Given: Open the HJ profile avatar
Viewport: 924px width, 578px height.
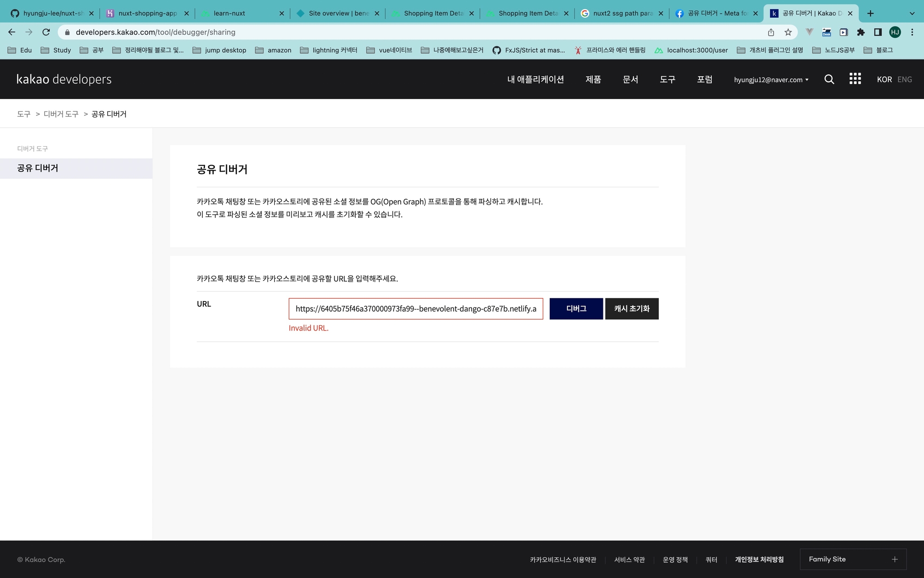Looking at the screenshot, I should click(x=895, y=32).
